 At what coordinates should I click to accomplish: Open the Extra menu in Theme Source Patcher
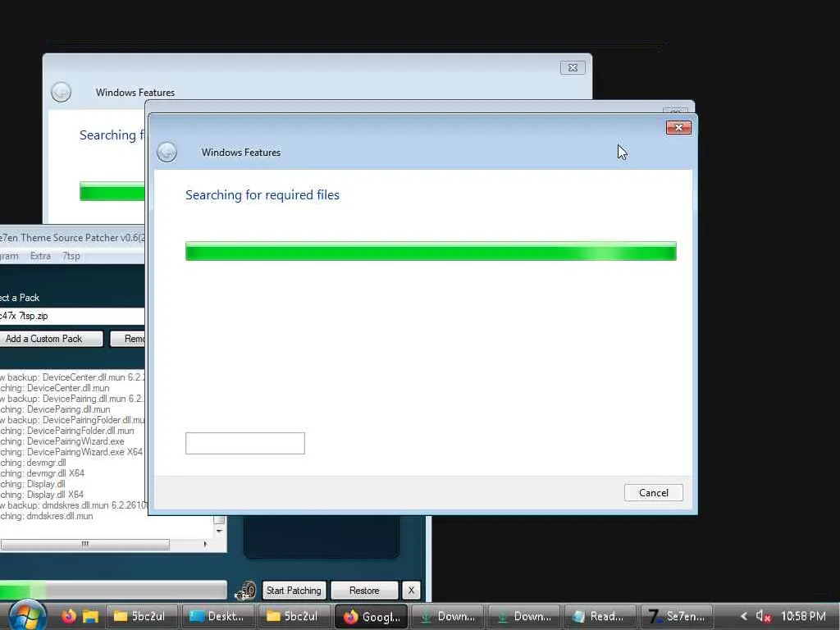tap(40, 256)
